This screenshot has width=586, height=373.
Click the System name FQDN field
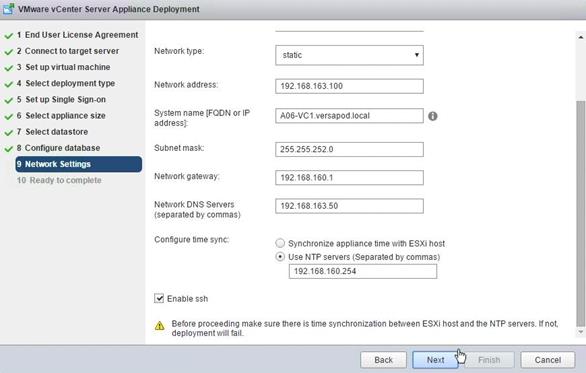(x=349, y=115)
